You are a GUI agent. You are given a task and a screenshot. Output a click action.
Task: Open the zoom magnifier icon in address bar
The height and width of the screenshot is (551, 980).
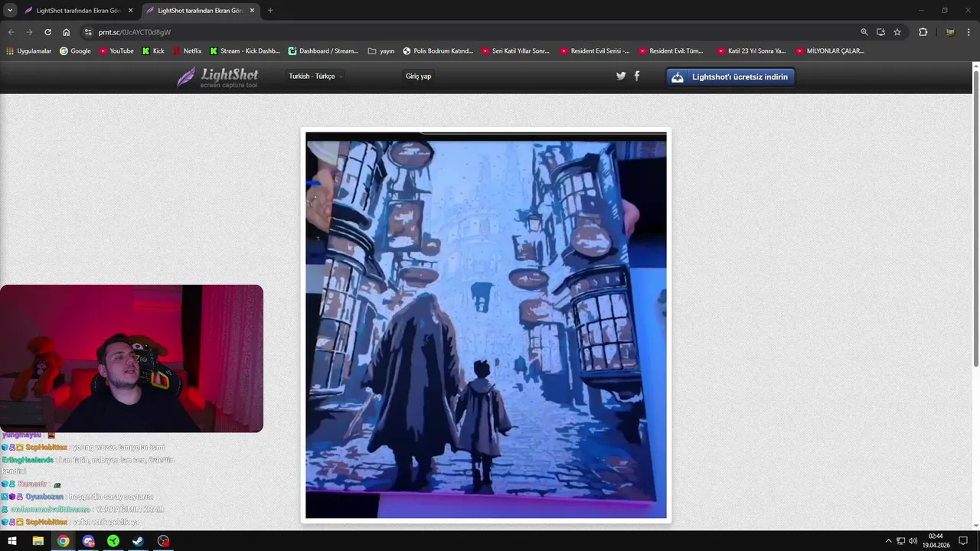[864, 32]
